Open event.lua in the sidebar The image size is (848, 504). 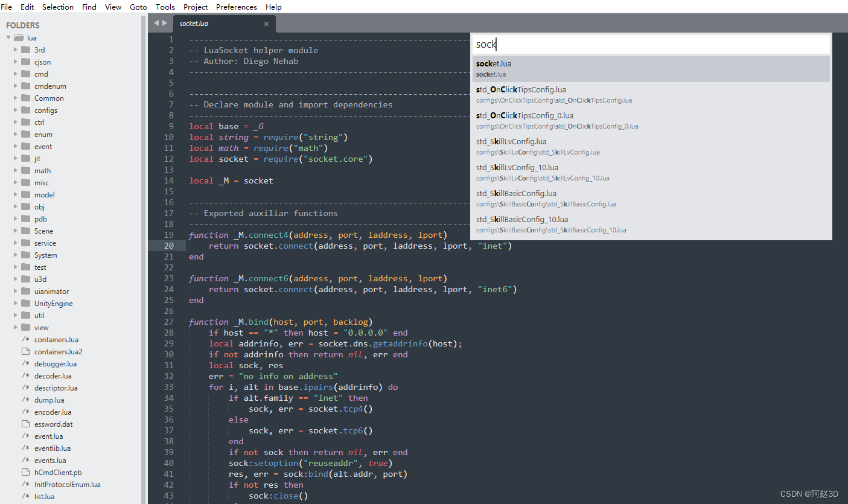click(x=49, y=436)
